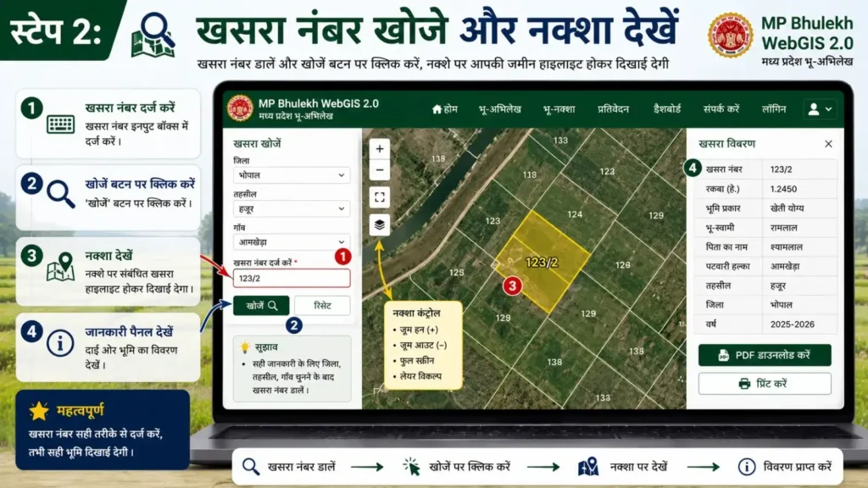Zoom out of the map with minus button
This screenshot has height=488, width=868.
coord(380,169)
